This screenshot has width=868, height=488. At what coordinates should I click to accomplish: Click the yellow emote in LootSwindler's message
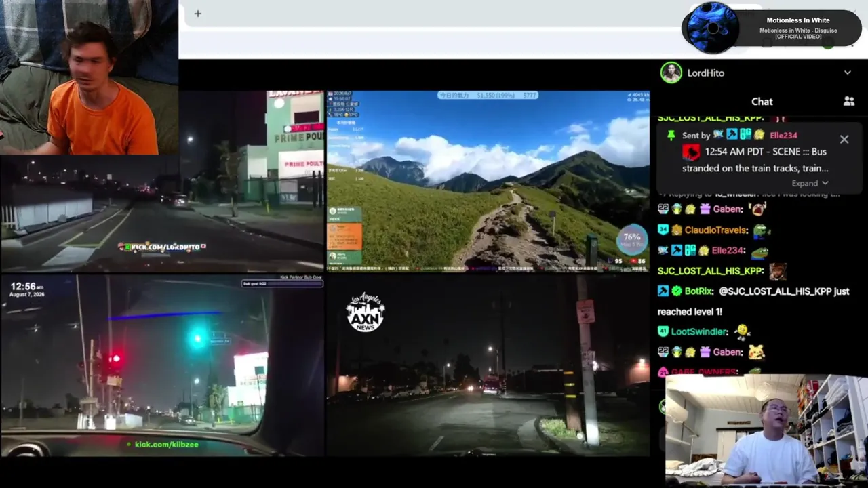[743, 331]
